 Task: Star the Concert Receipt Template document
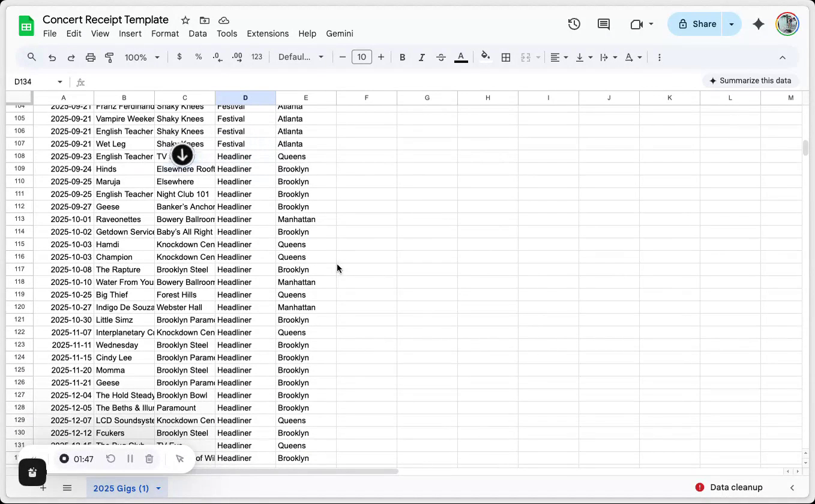185,20
